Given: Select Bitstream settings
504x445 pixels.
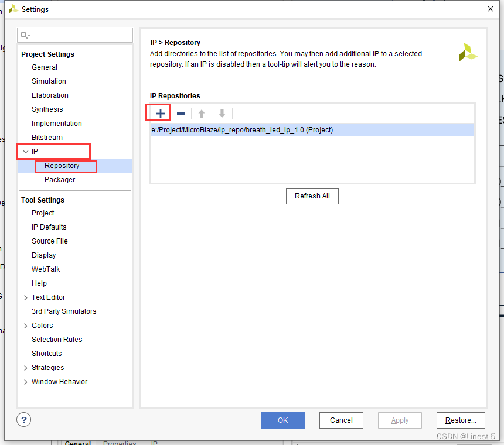Looking at the screenshot, I should click(47, 138).
